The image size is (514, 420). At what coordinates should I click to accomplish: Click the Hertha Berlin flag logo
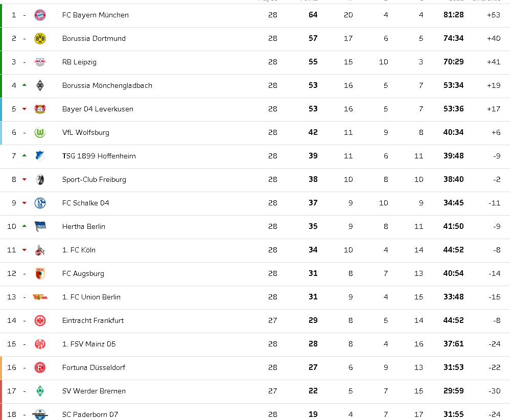(x=40, y=227)
